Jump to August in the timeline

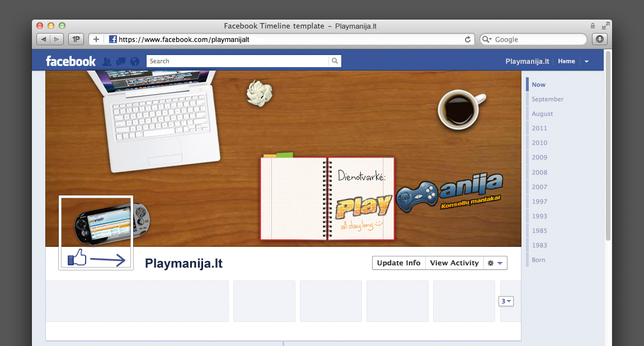(x=542, y=114)
